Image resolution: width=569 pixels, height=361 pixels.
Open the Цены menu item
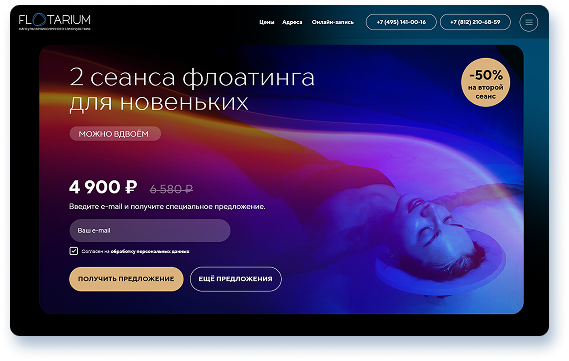point(267,22)
